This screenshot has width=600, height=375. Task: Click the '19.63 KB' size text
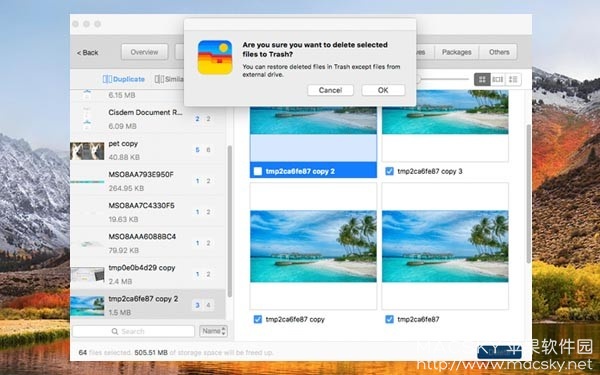124,219
